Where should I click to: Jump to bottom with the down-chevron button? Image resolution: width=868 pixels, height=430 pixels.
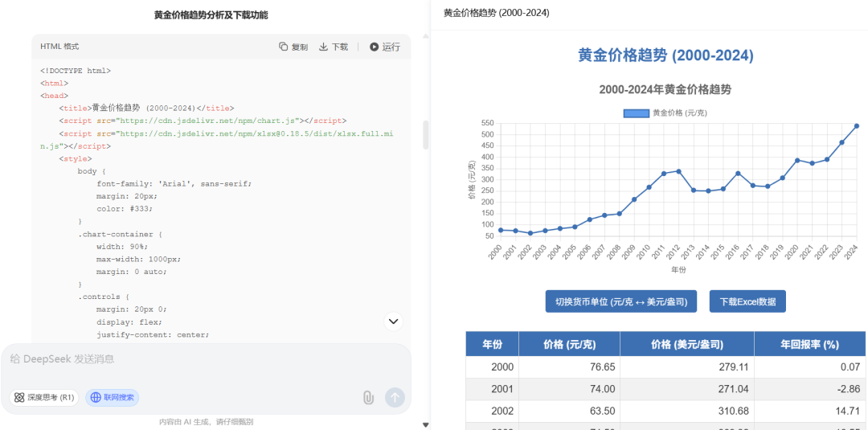coord(394,321)
